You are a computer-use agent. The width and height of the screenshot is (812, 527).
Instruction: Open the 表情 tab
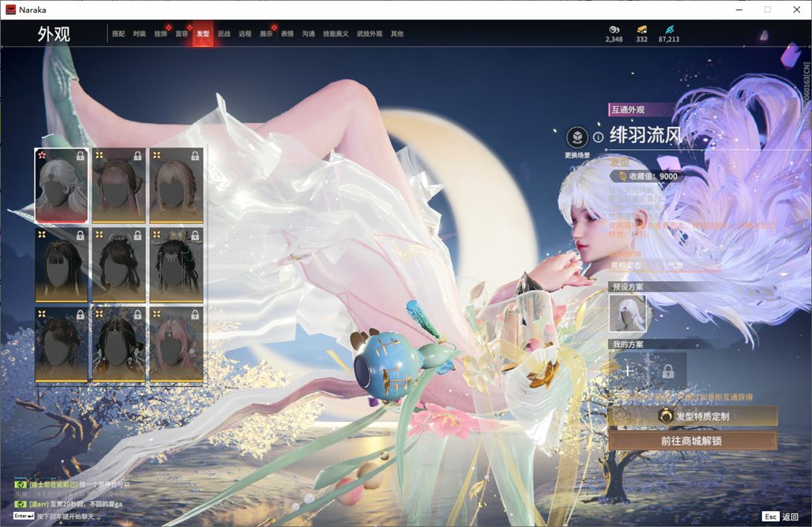coord(287,34)
